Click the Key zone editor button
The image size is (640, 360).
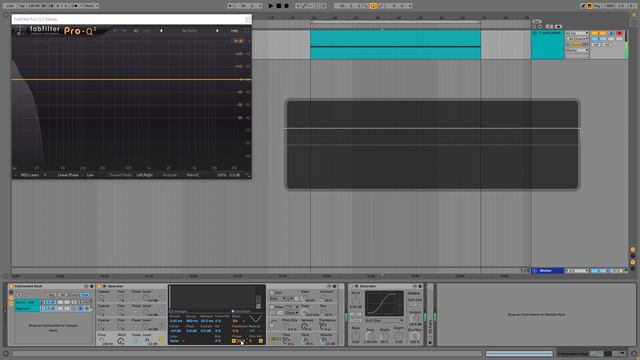click(51, 295)
